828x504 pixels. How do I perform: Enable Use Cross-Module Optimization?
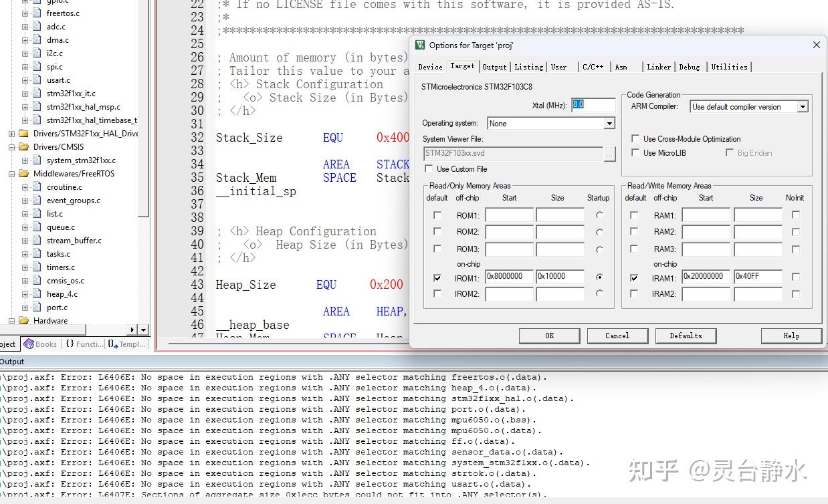635,139
